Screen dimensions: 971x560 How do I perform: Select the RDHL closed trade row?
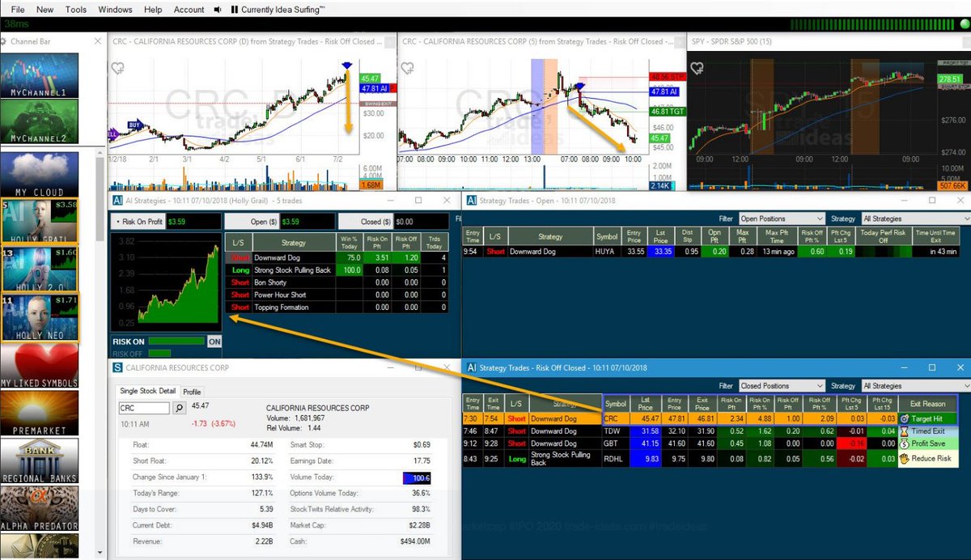coord(709,459)
